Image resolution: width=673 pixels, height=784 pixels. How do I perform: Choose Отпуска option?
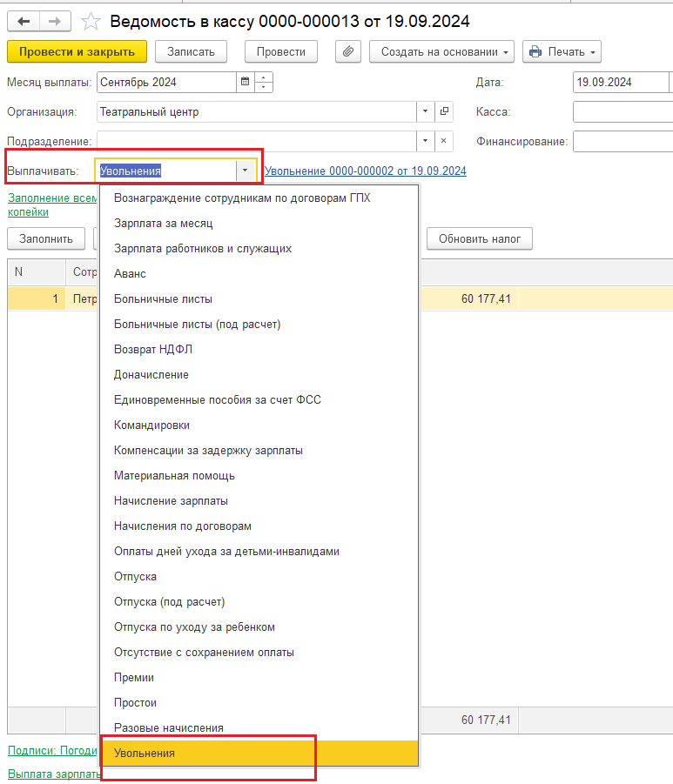pyautogui.click(x=259, y=577)
